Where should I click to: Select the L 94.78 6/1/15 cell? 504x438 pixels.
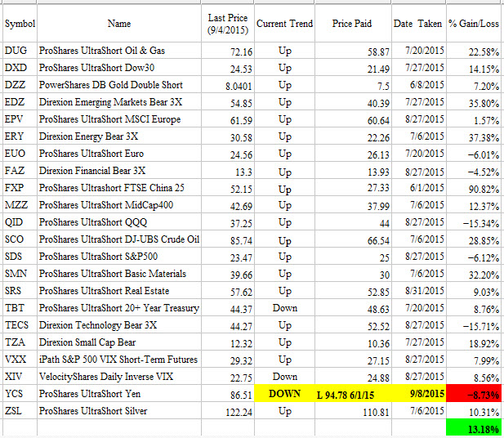click(x=353, y=393)
